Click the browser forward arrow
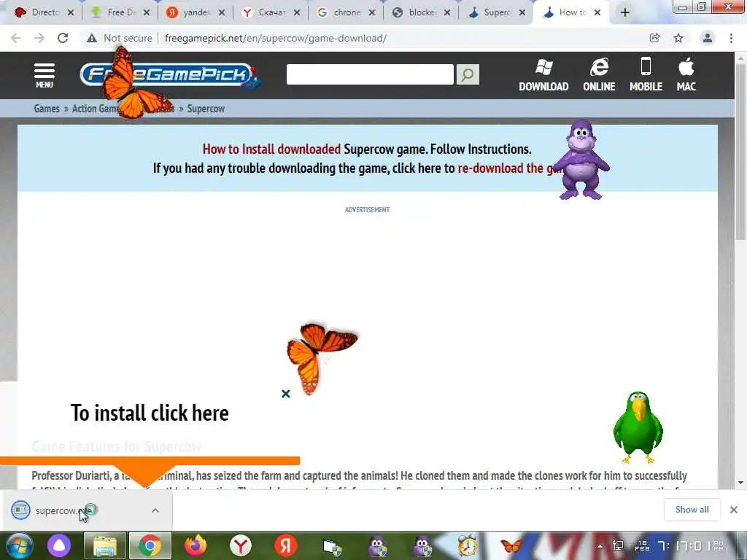 point(39,38)
